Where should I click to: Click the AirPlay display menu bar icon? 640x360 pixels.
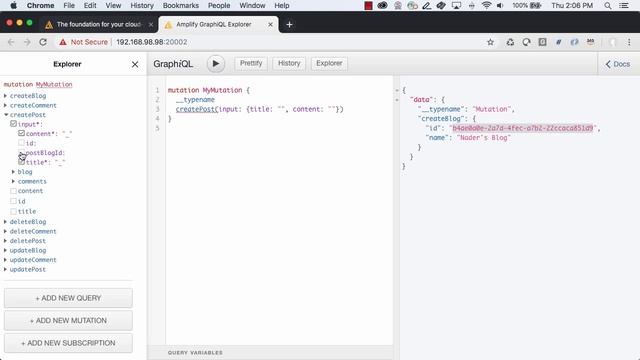[456, 5]
